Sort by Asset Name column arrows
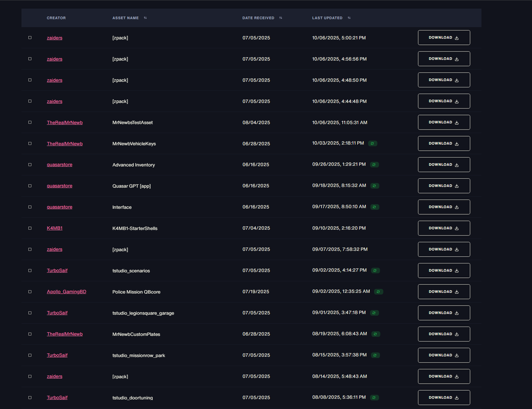 point(145,18)
